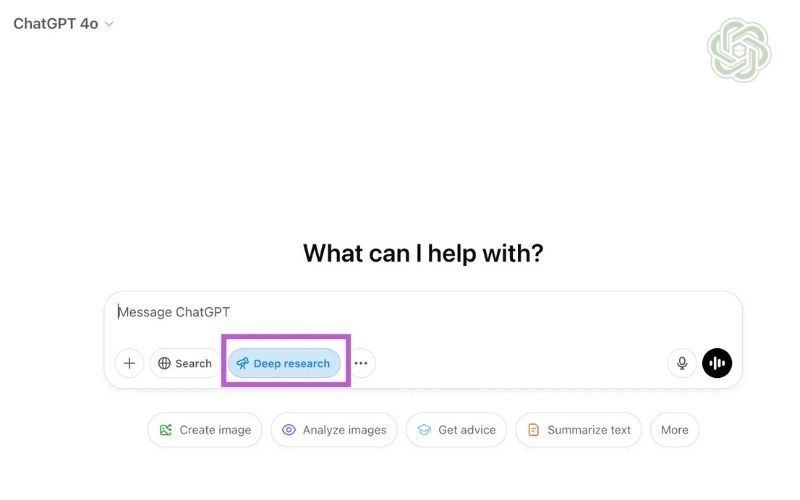Toggle the Search web mode
This screenshot has height=500, width=800.
pos(185,363)
